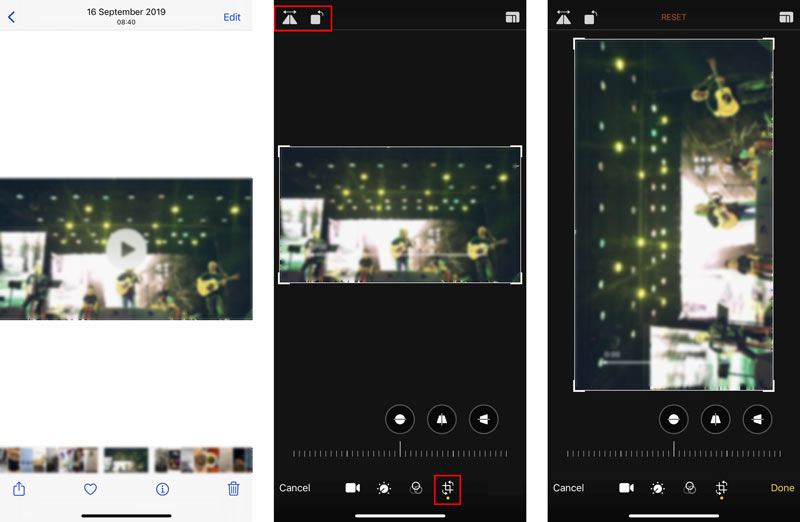Tap the straighten angle ruler in middle screen
Viewport: 800px width, 522px height.
point(400,451)
